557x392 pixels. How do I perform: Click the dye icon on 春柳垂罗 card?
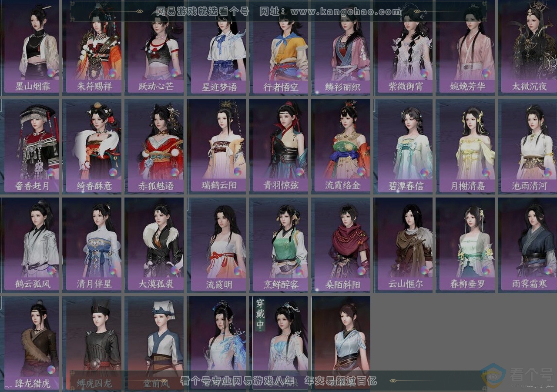click(x=486, y=271)
